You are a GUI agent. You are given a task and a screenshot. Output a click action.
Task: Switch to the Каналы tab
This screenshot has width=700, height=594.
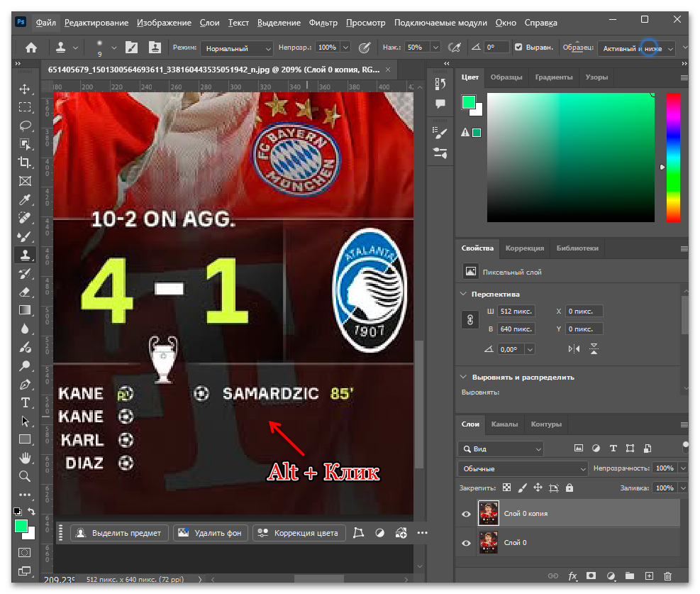point(504,424)
